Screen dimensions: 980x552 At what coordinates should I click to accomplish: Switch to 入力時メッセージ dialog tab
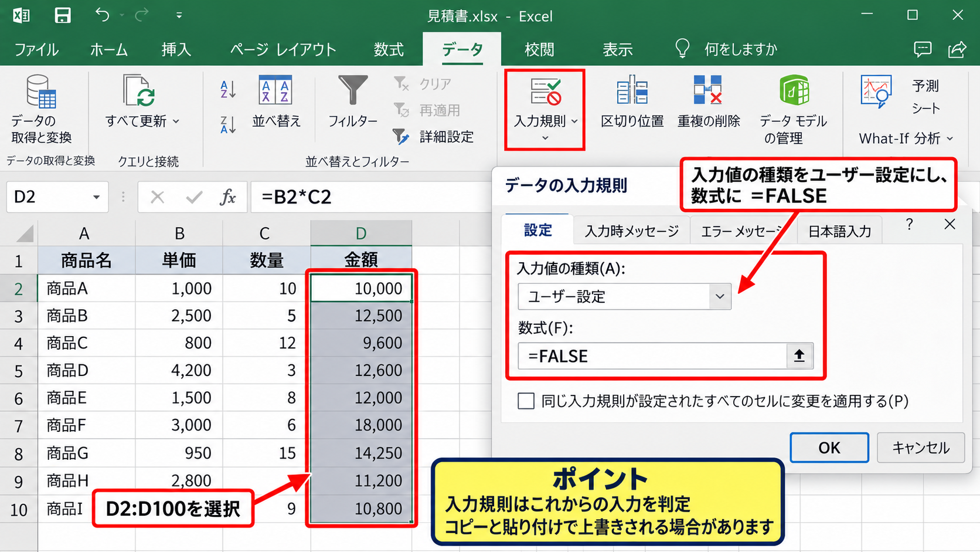coord(632,231)
